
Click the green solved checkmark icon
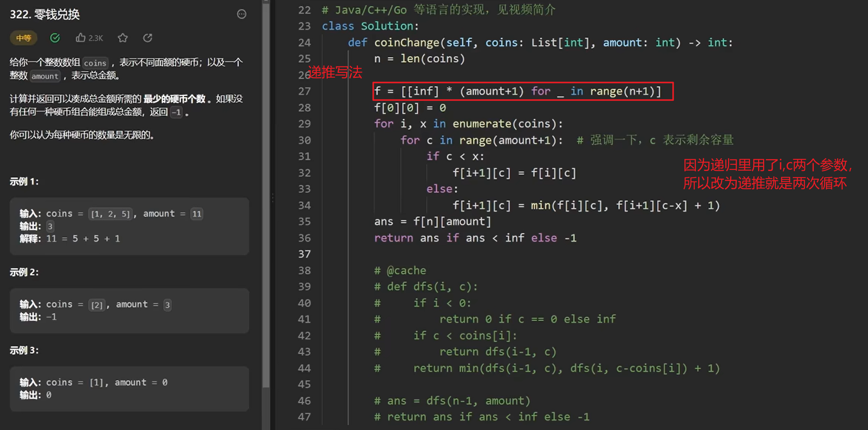[x=55, y=38]
